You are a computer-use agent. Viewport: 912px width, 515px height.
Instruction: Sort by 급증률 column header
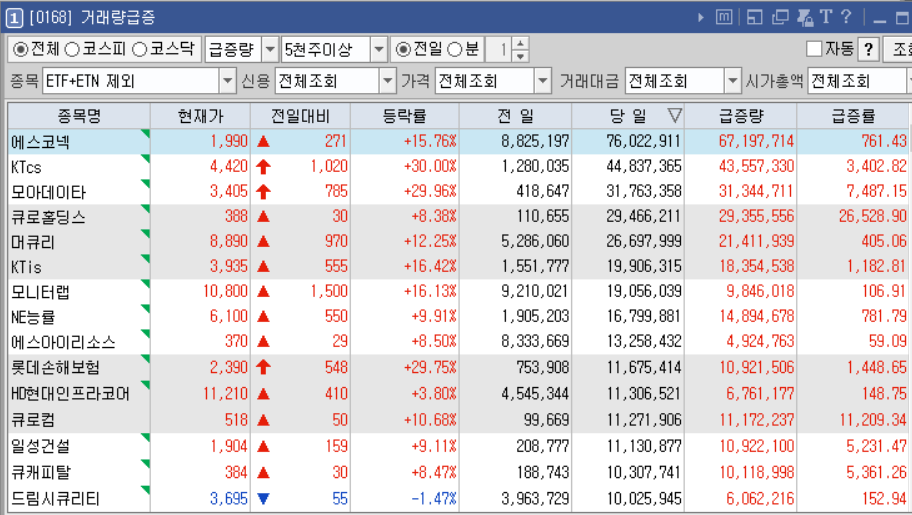click(x=853, y=116)
